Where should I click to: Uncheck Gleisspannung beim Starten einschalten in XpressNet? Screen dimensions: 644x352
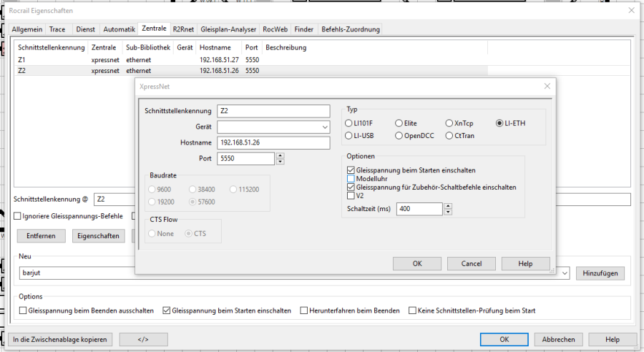(351, 170)
